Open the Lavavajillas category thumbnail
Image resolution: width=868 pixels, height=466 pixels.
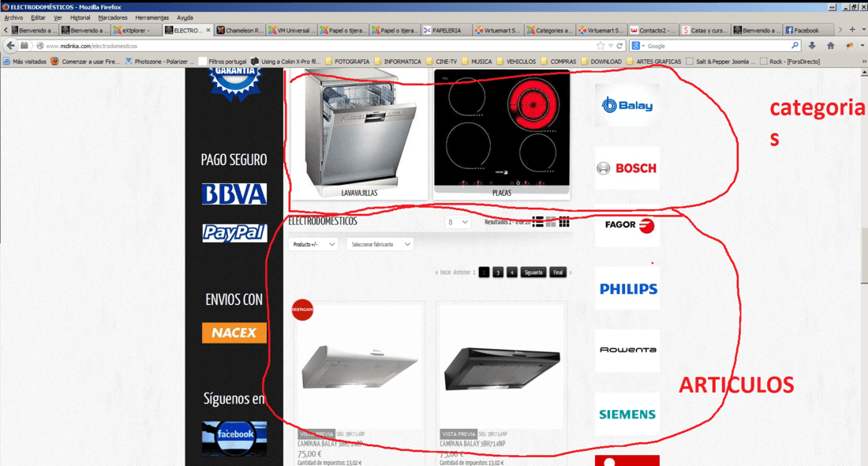359,134
